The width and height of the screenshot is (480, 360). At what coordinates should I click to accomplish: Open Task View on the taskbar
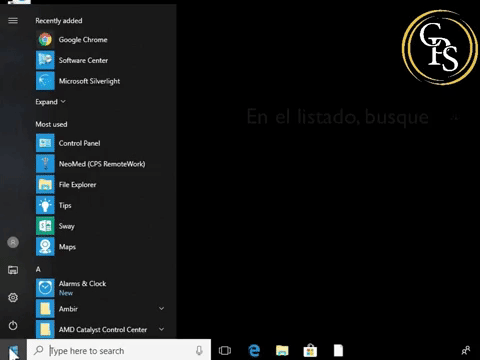pyautogui.click(x=225, y=351)
